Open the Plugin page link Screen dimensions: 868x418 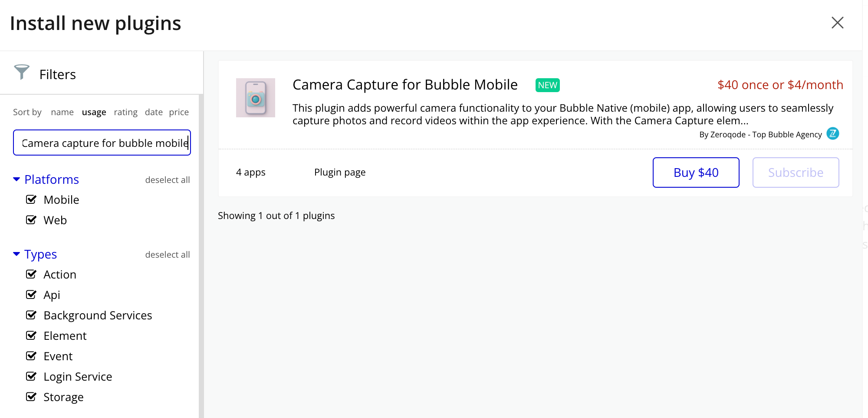tap(340, 173)
